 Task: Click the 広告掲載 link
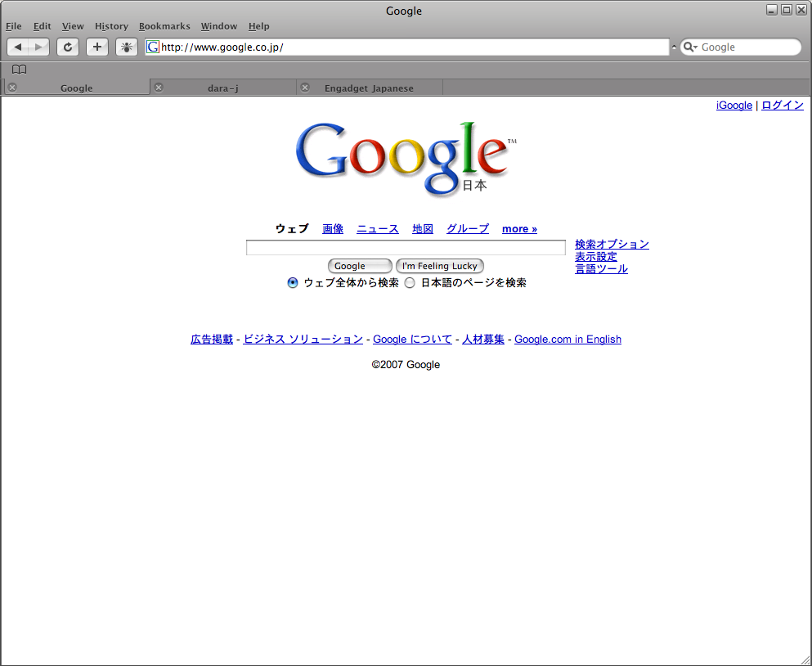click(212, 339)
